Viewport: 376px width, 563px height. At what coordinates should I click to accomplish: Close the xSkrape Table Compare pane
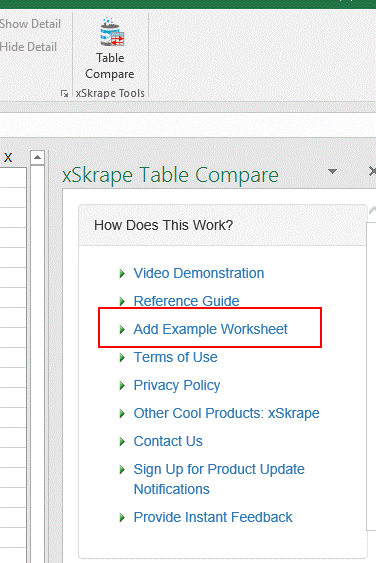(372, 172)
